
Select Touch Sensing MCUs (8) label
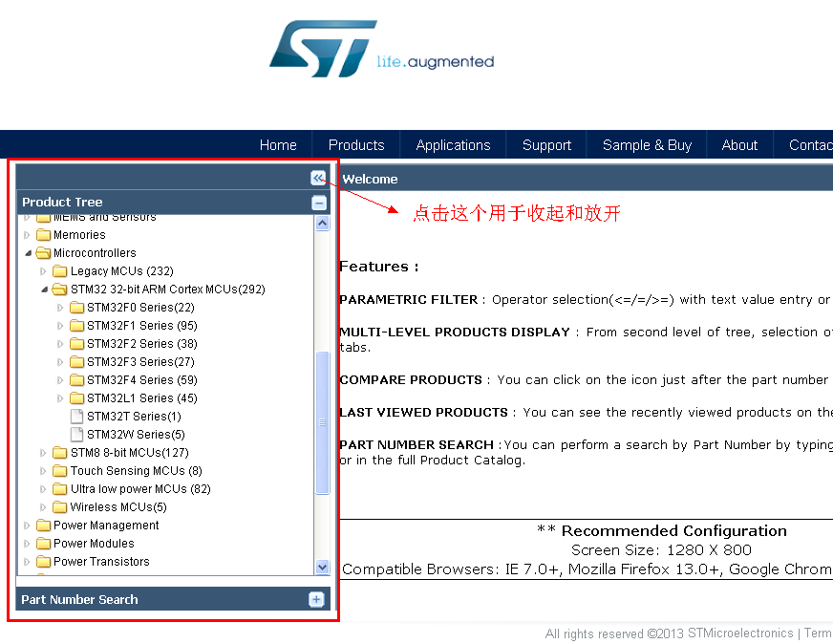click(x=136, y=471)
